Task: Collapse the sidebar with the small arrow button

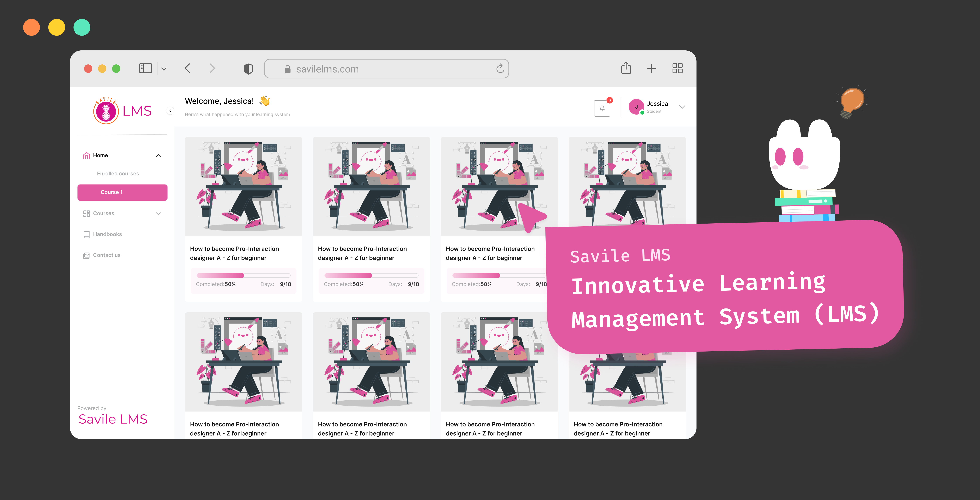Action: point(170,111)
